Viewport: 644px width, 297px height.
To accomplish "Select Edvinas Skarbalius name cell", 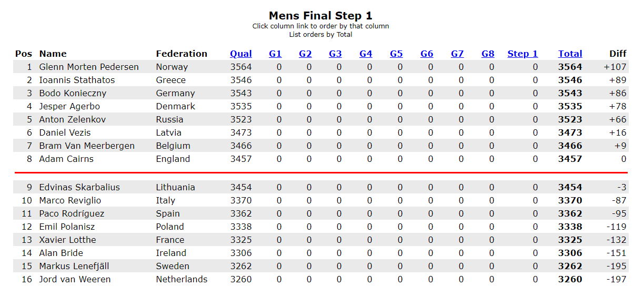I will pos(79,187).
